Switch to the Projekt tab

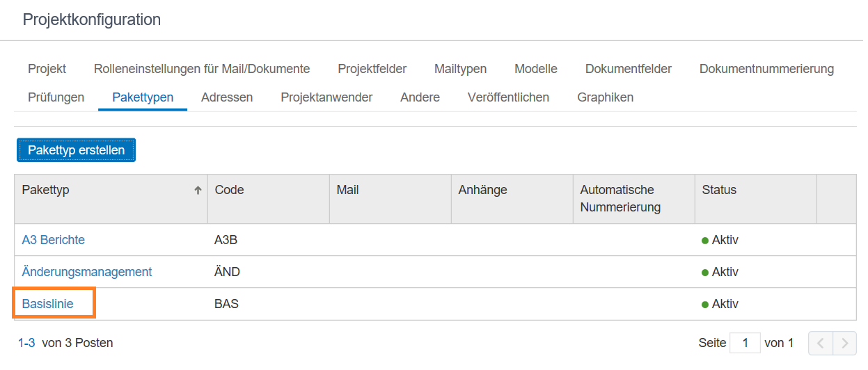pyautogui.click(x=47, y=69)
